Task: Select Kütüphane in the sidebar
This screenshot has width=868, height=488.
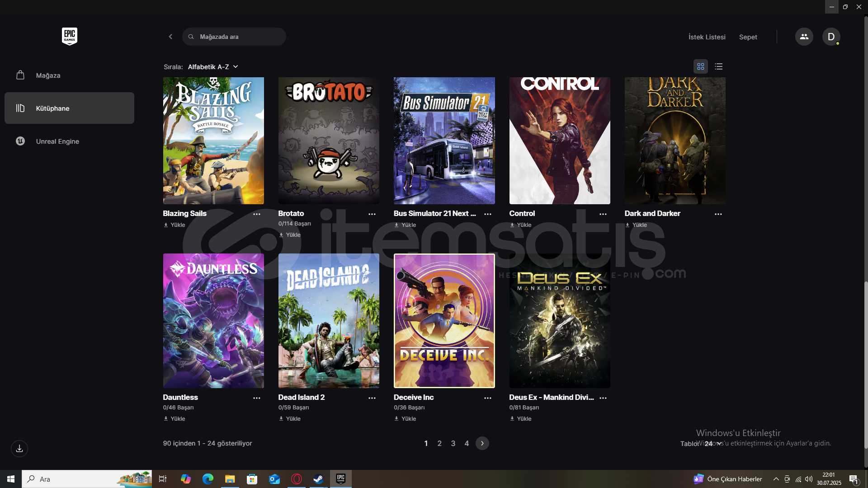Action: (69, 108)
